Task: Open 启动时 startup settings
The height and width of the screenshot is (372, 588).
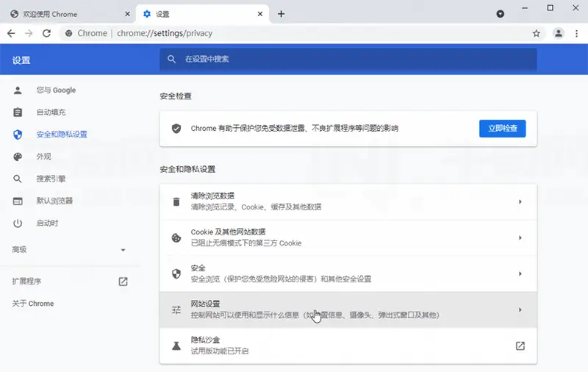Action: pos(47,223)
